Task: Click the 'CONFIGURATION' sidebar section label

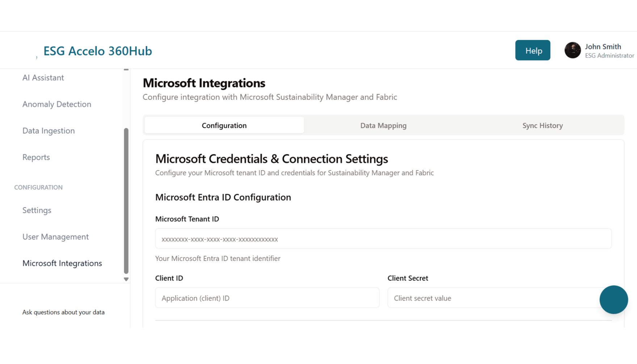Action: pyautogui.click(x=38, y=187)
